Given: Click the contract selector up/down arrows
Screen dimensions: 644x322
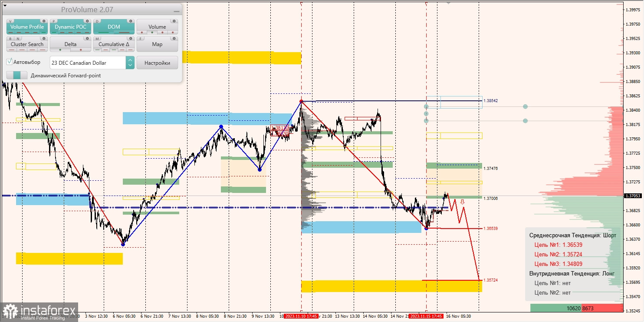Looking at the screenshot, I should point(130,63).
